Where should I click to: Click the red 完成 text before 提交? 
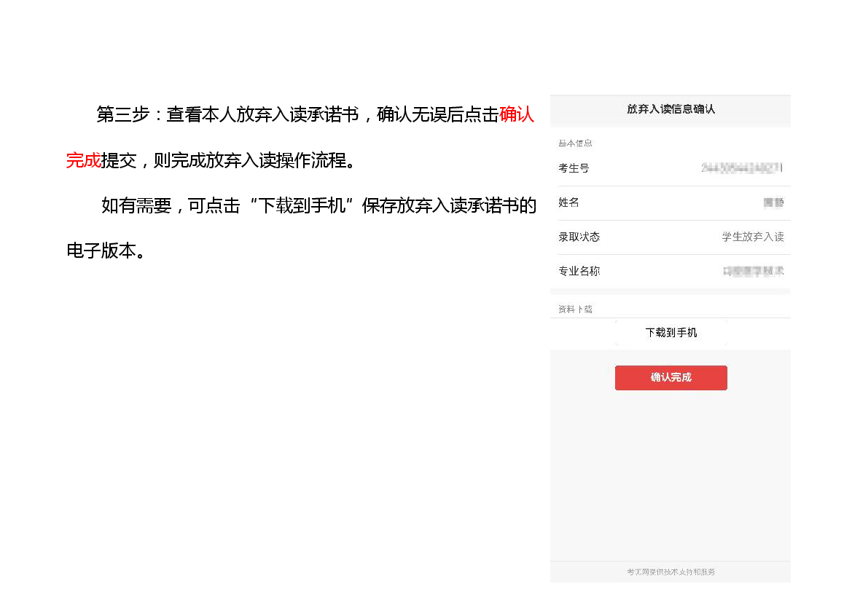point(83,160)
